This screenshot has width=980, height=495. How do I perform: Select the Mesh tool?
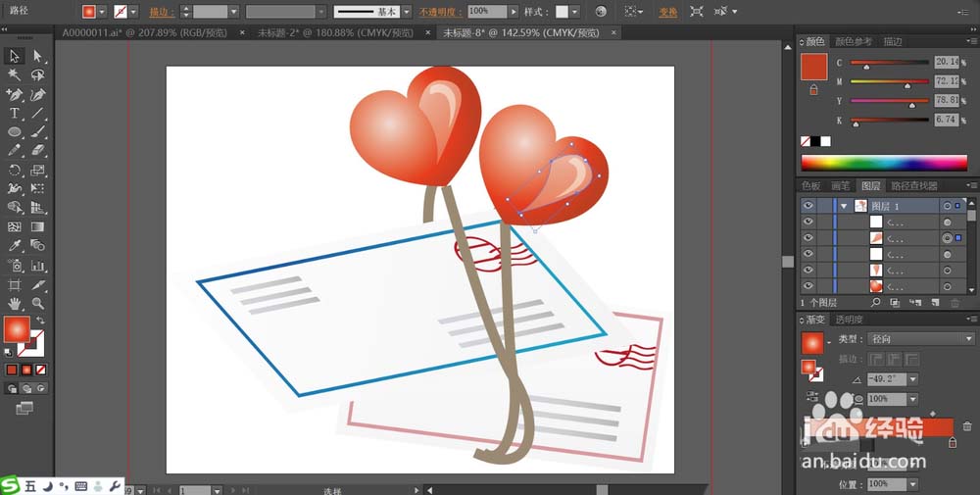[x=14, y=226]
